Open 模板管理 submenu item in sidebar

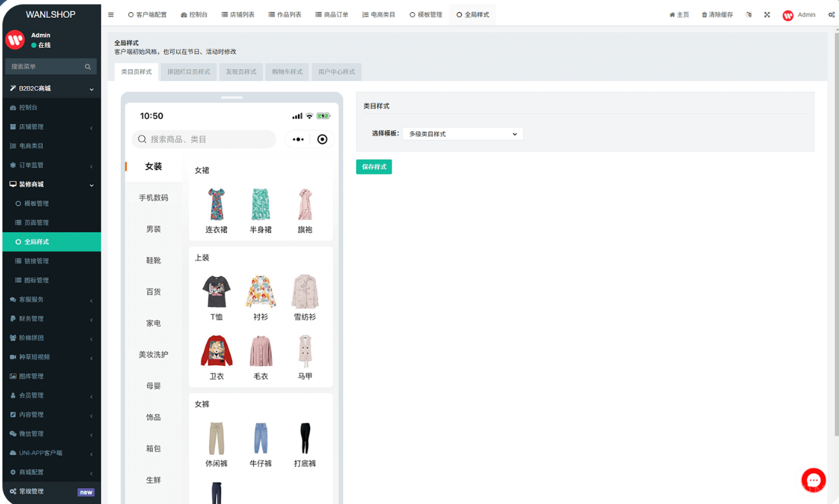tap(51, 203)
